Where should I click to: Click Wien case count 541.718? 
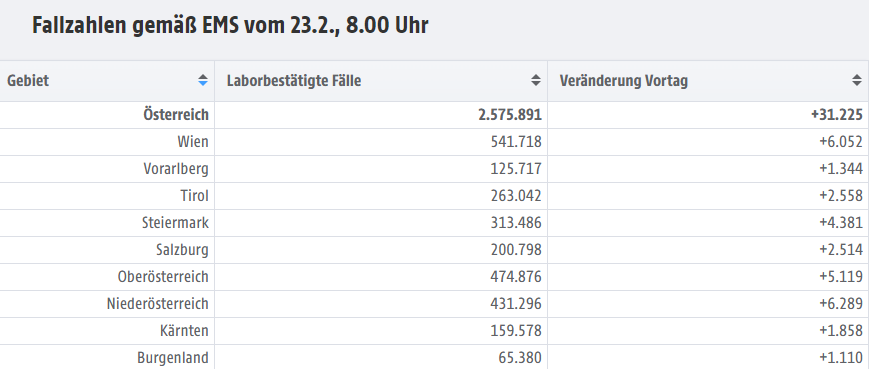(516, 142)
